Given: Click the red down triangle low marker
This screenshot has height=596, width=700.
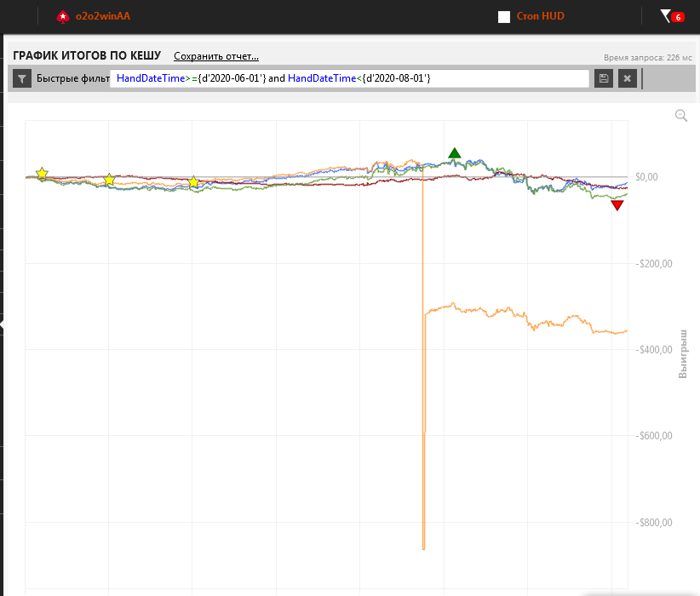Looking at the screenshot, I should pos(617,205).
